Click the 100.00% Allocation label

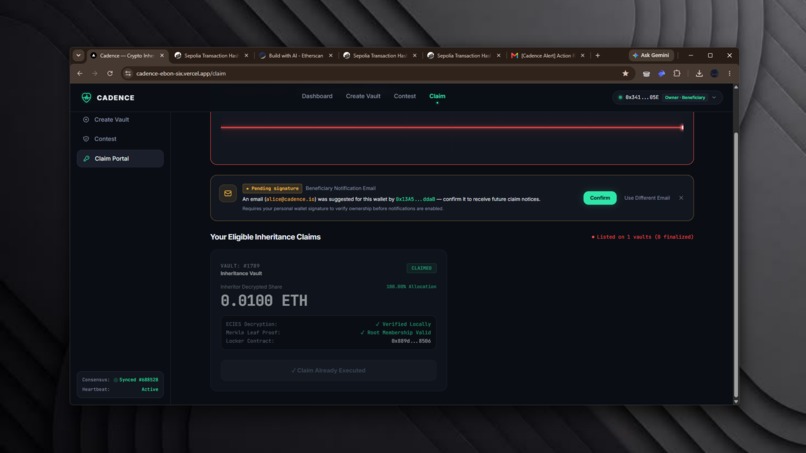coord(411,287)
